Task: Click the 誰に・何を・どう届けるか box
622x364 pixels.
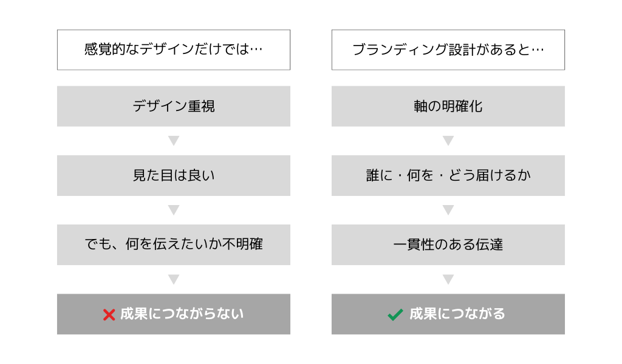Action: click(x=448, y=175)
